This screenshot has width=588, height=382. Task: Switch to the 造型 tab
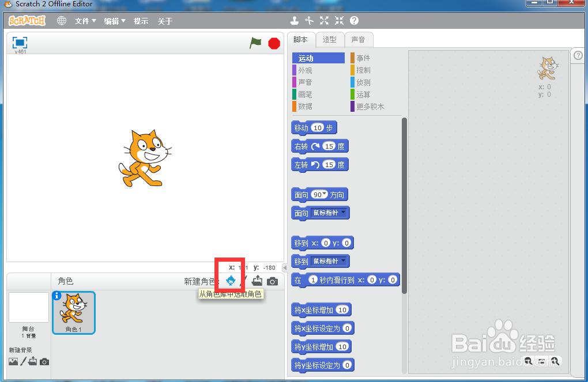coord(329,39)
